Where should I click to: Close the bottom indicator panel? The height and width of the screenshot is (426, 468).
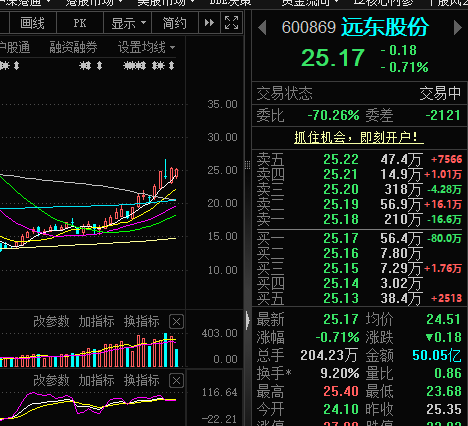coord(176,381)
